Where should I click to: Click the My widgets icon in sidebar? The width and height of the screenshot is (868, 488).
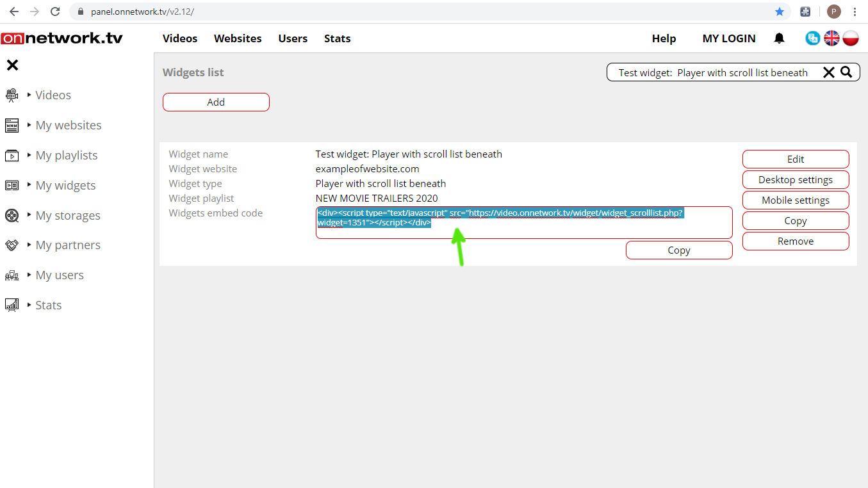pos(12,186)
